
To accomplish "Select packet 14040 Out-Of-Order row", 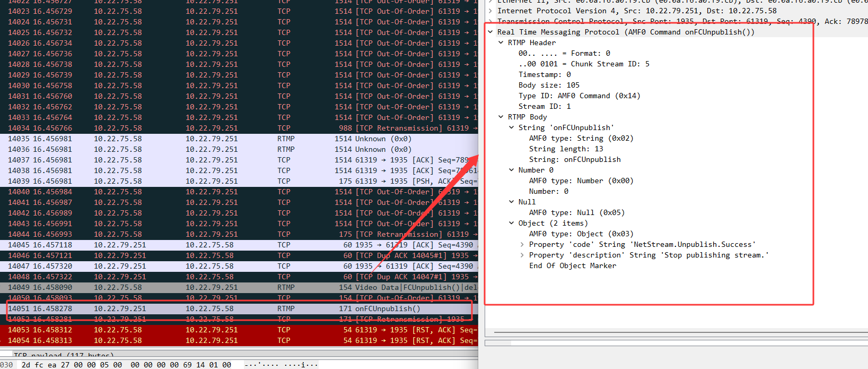I will pyautogui.click(x=239, y=192).
